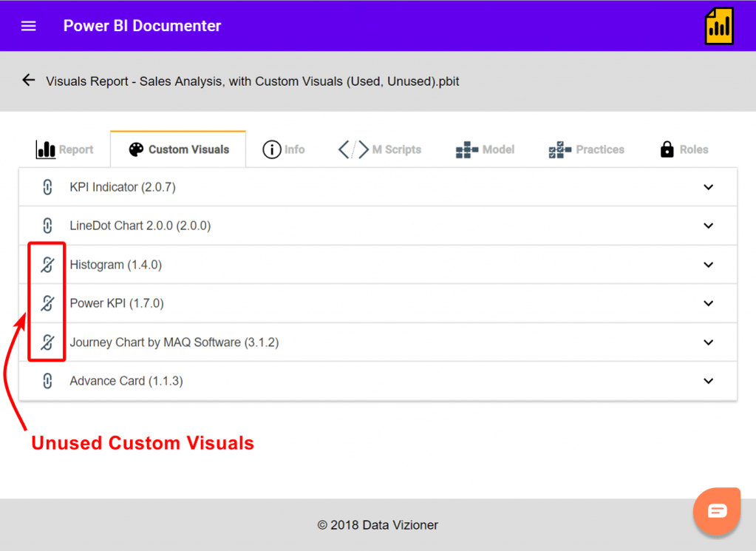
Task: Expand the KPI Indicator row chevron
Action: pyautogui.click(x=708, y=187)
